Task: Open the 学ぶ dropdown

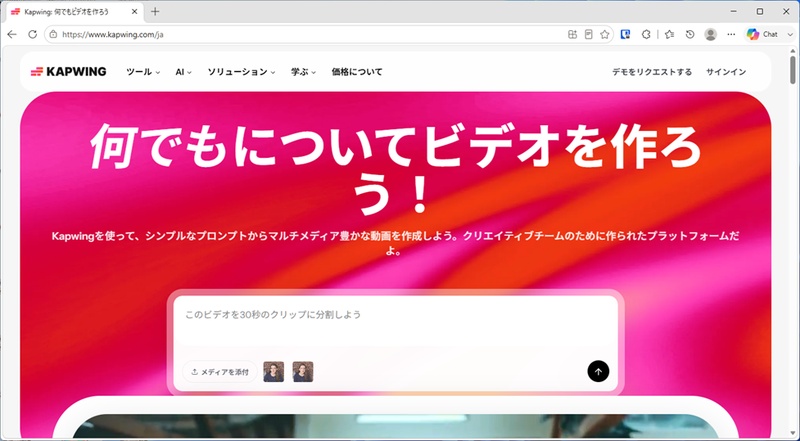Action: 304,72
